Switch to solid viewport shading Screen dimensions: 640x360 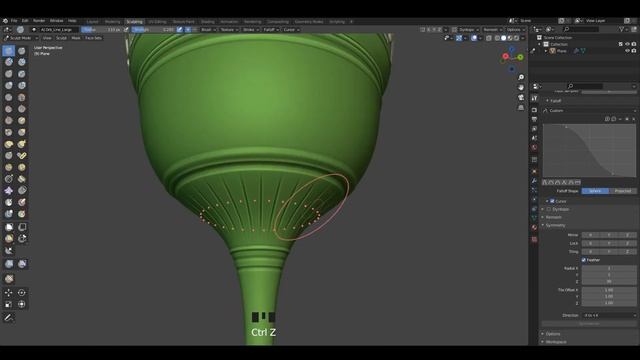click(x=503, y=38)
